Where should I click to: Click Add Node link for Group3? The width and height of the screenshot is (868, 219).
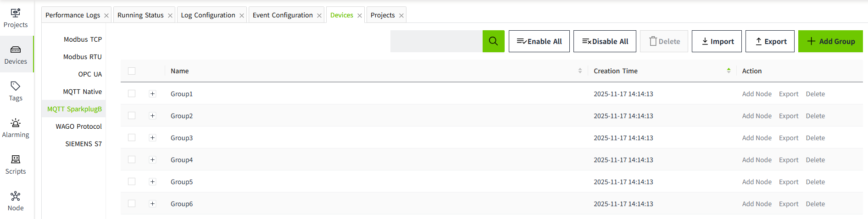[x=757, y=138]
